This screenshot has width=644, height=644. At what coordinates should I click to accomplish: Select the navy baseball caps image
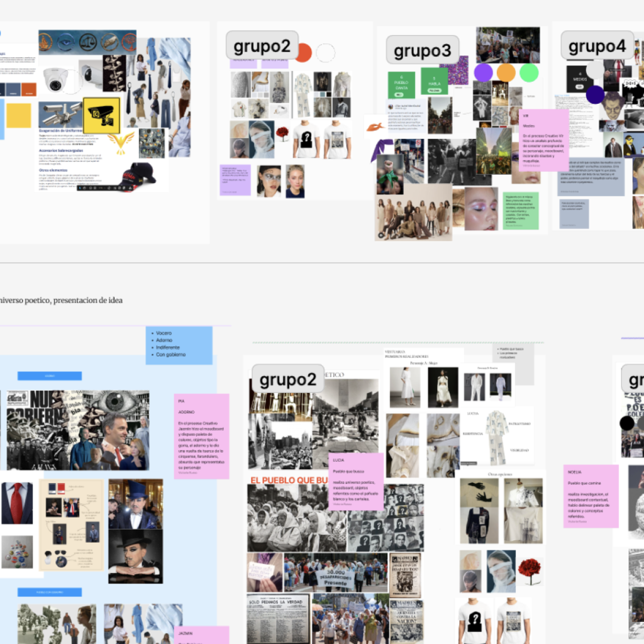137,176
